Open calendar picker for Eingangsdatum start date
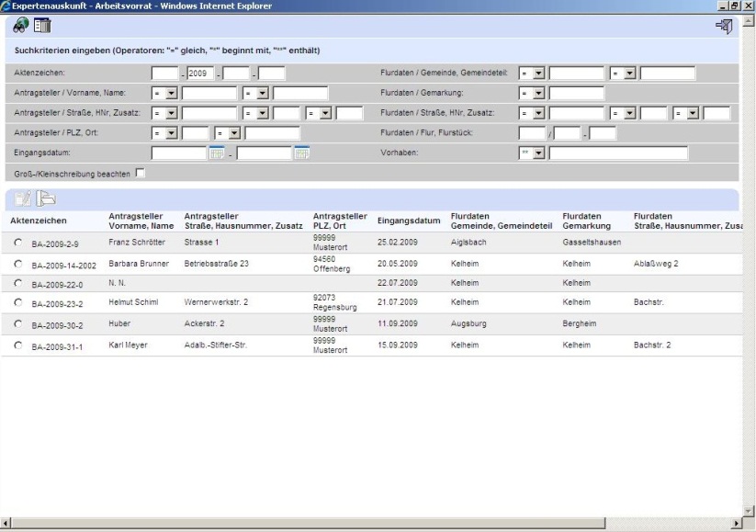 pyautogui.click(x=217, y=153)
